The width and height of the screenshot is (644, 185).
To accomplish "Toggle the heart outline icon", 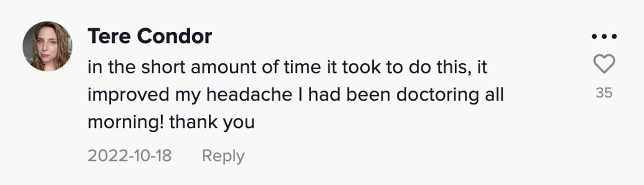I will coord(604,64).
